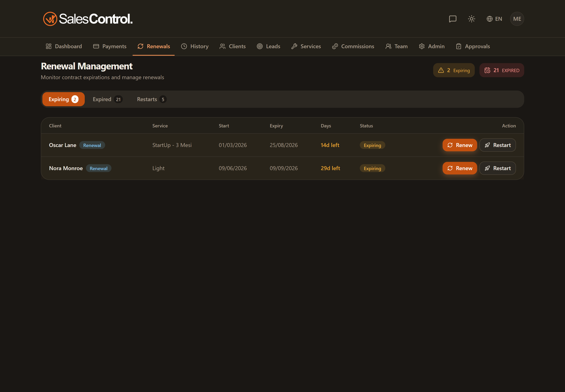Viewport: 565px width, 392px height.
Task: Open the EN language selector
Action: [494, 19]
